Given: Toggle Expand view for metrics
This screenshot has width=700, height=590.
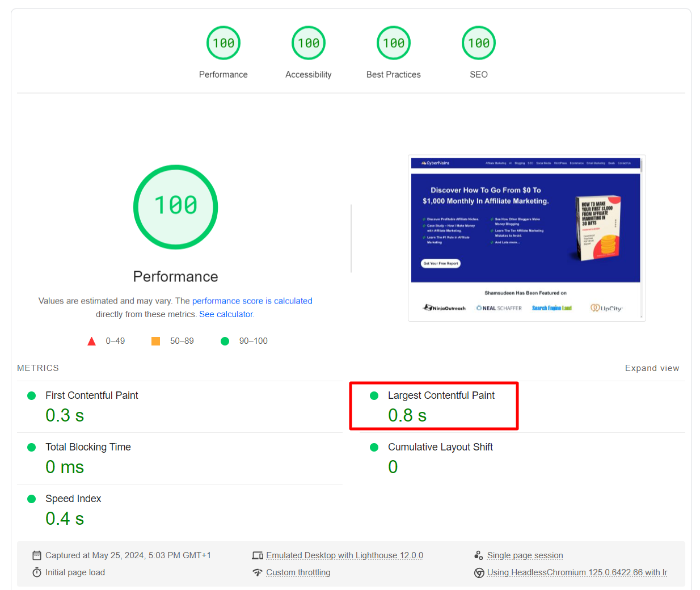Looking at the screenshot, I should 652,368.
